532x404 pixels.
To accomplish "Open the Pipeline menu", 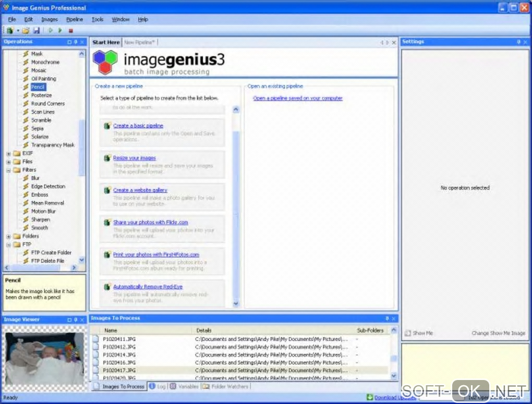I will 75,19.
